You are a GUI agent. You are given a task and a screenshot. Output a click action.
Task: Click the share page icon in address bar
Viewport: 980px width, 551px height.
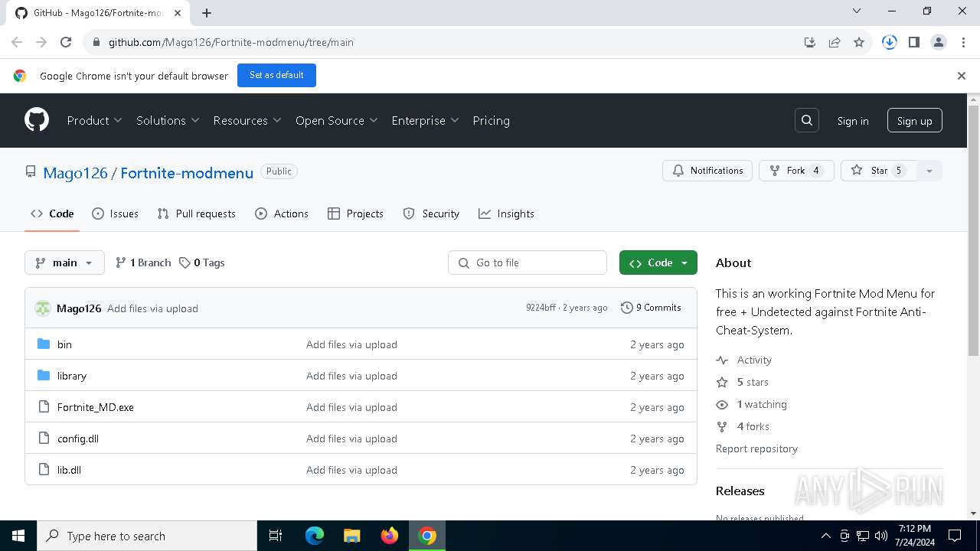pos(835,42)
